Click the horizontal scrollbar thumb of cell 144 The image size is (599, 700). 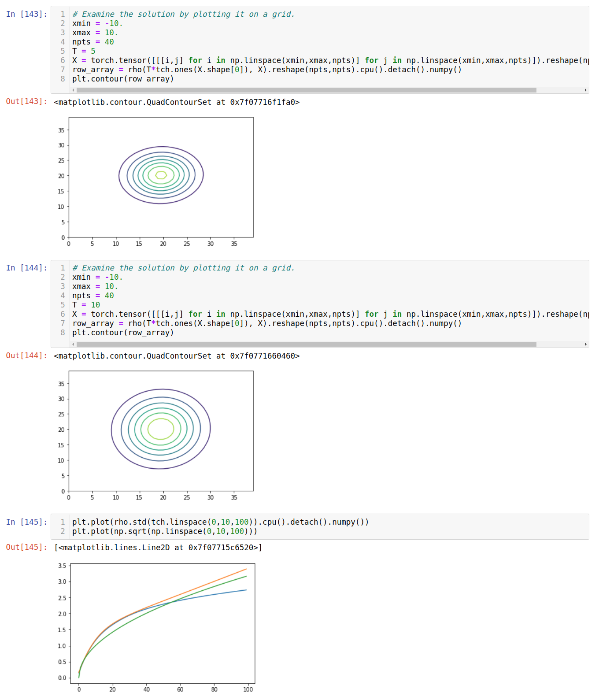[307, 344]
